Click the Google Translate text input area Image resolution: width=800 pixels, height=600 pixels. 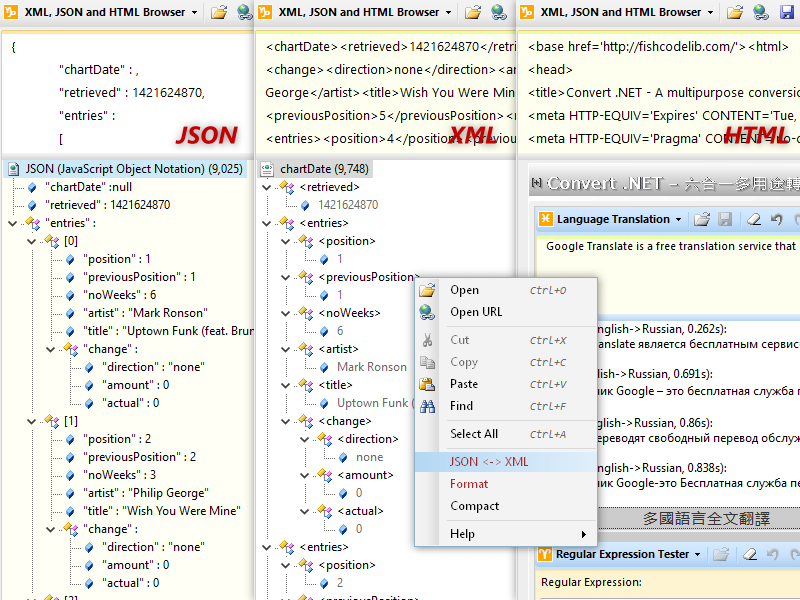pos(669,276)
